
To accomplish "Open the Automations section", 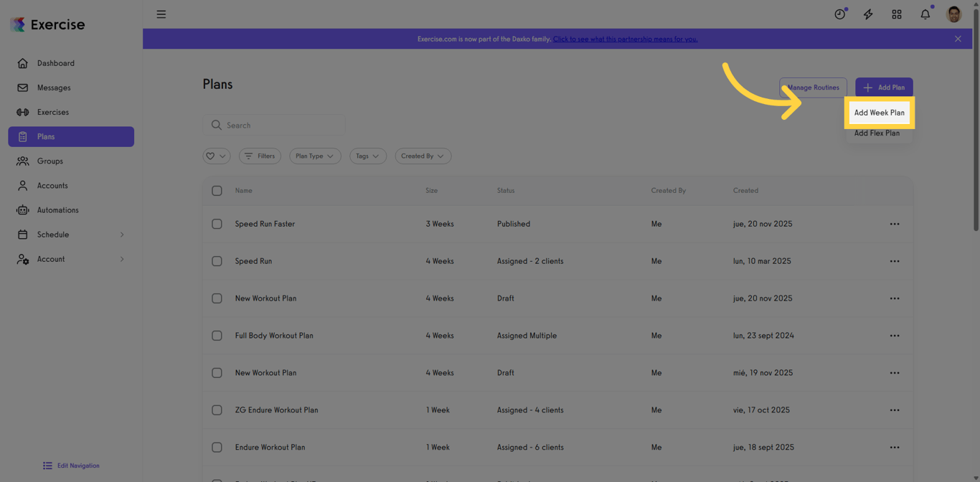I will pyautogui.click(x=57, y=209).
